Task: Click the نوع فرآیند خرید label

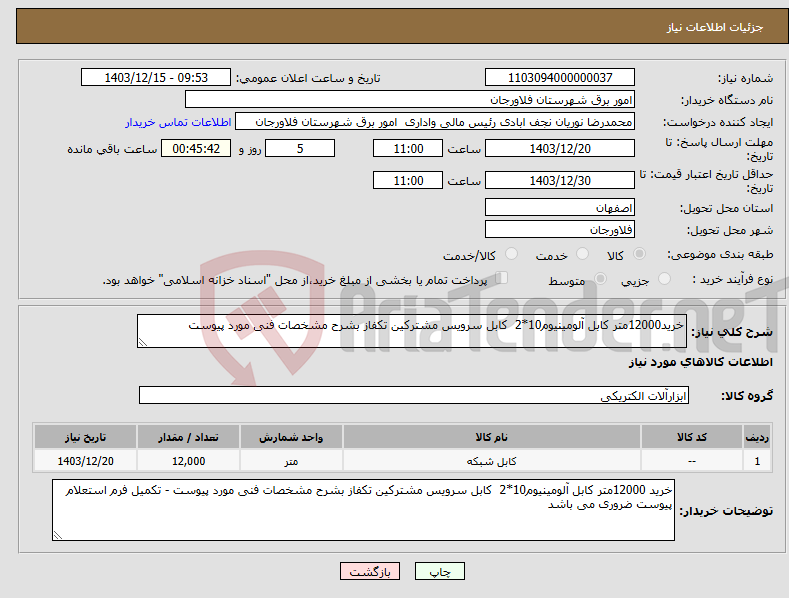Action: pyautogui.click(x=732, y=279)
